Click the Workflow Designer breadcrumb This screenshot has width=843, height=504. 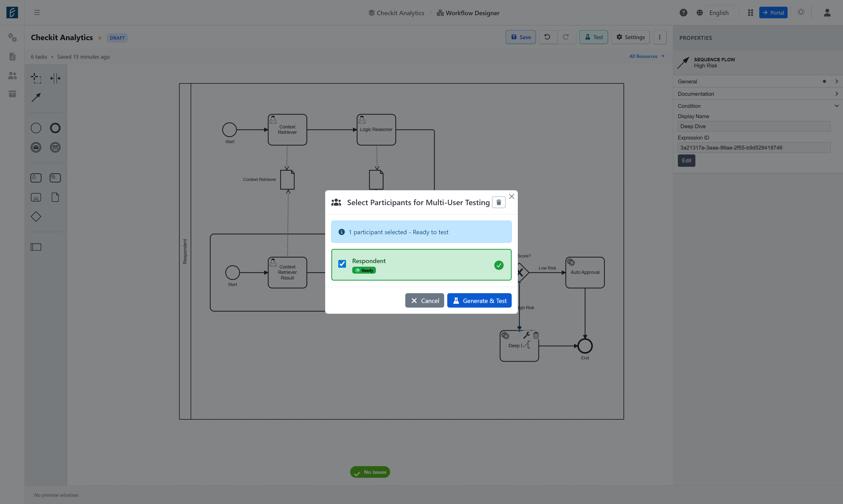(468, 13)
